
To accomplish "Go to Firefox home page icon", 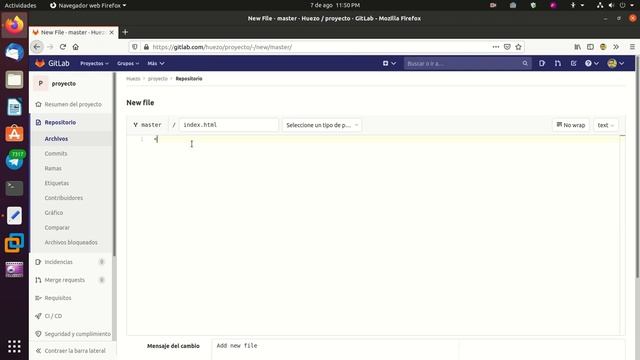I will click(x=76, y=47).
